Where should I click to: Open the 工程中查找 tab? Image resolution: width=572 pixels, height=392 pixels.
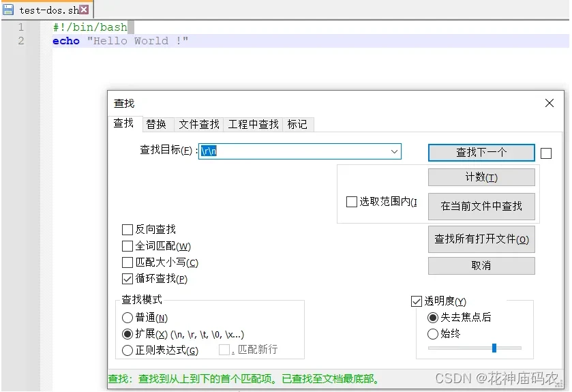click(x=253, y=124)
